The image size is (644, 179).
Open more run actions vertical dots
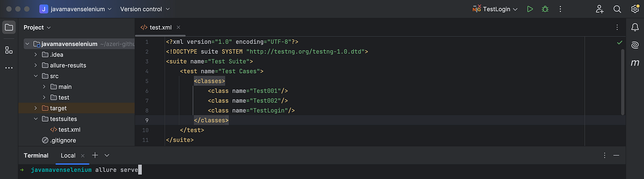pyautogui.click(x=560, y=9)
